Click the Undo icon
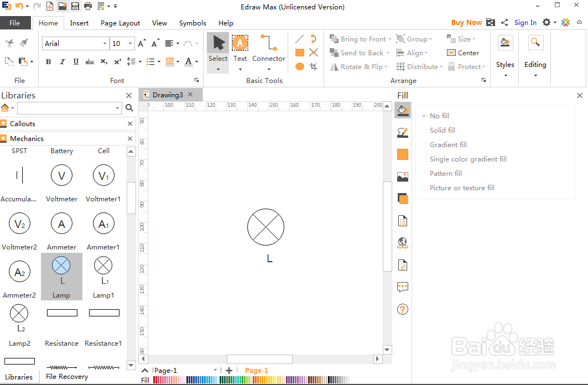 point(19,6)
